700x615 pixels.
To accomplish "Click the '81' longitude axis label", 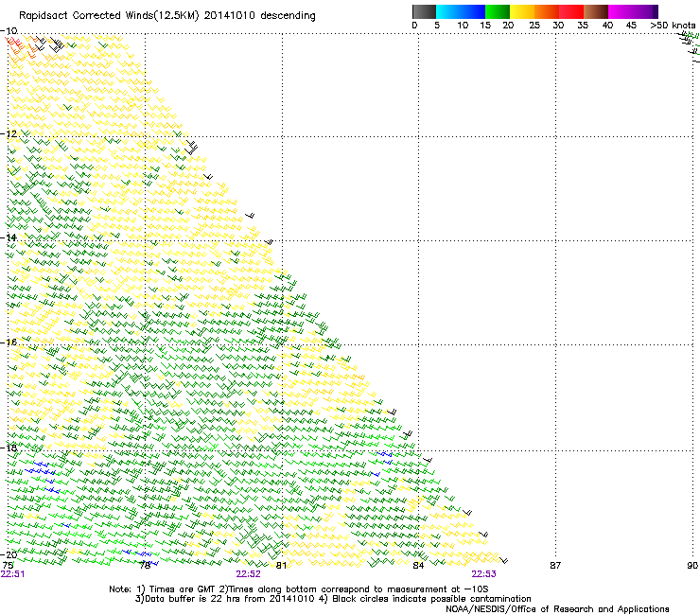I will 281,565.
